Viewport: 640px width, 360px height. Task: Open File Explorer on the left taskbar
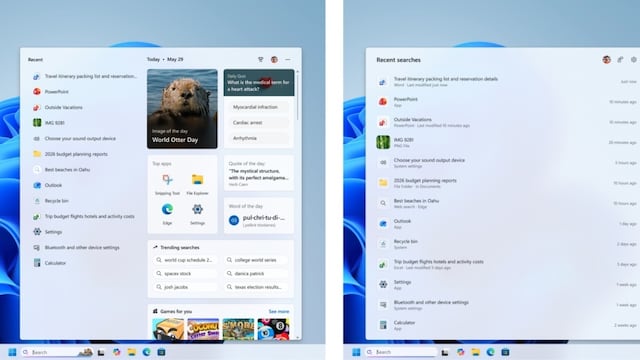131,352
